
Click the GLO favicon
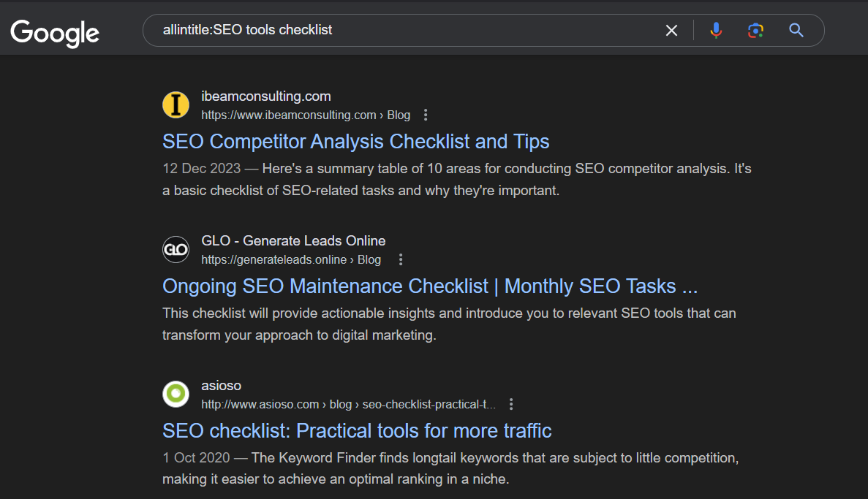point(176,250)
